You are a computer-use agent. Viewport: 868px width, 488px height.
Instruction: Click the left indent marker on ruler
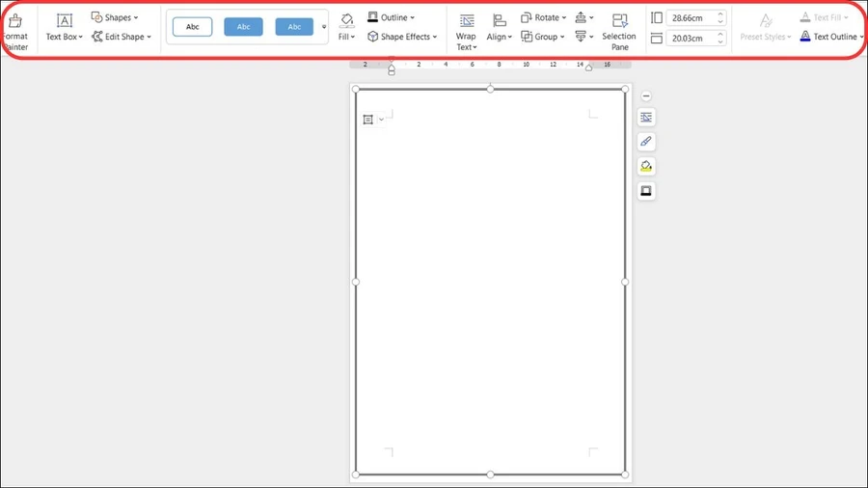click(392, 69)
